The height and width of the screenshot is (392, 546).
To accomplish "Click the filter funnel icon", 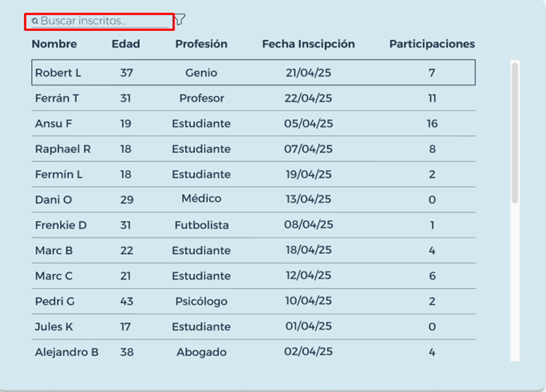I will pos(179,19).
